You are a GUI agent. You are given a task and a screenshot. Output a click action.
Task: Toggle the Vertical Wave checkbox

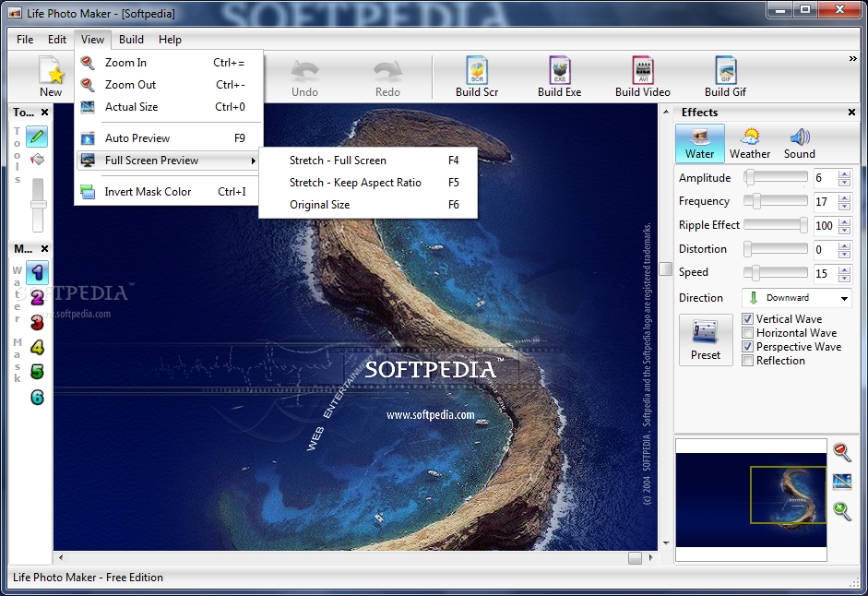point(747,319)
